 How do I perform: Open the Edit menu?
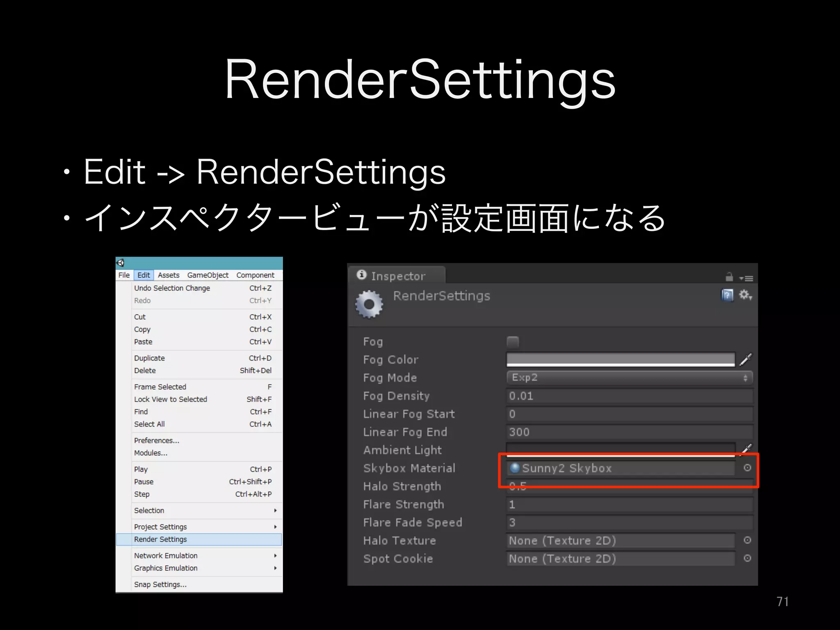[x=144, y=275]
